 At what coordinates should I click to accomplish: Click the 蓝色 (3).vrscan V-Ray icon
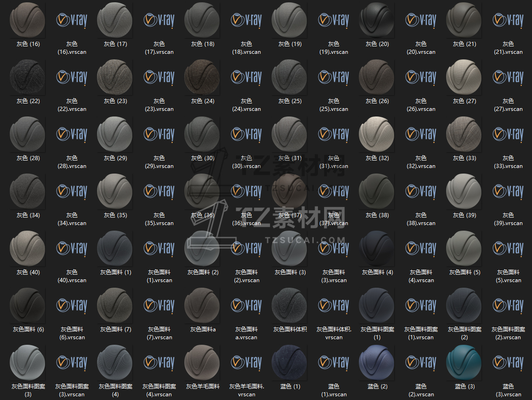click(508, 362)
